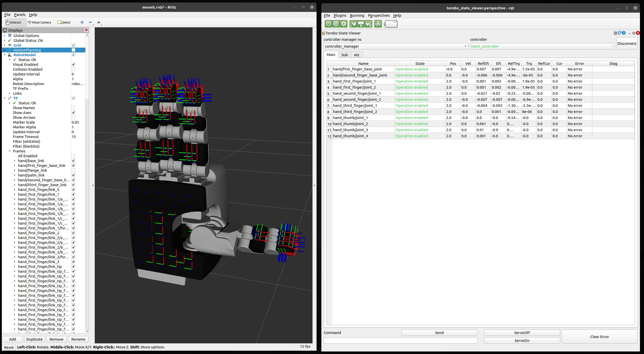Click the zoom in icon in RViz toolbar
Image resolution: width=644 pixels, height=354 pixels.
click(x=82, y=22)
